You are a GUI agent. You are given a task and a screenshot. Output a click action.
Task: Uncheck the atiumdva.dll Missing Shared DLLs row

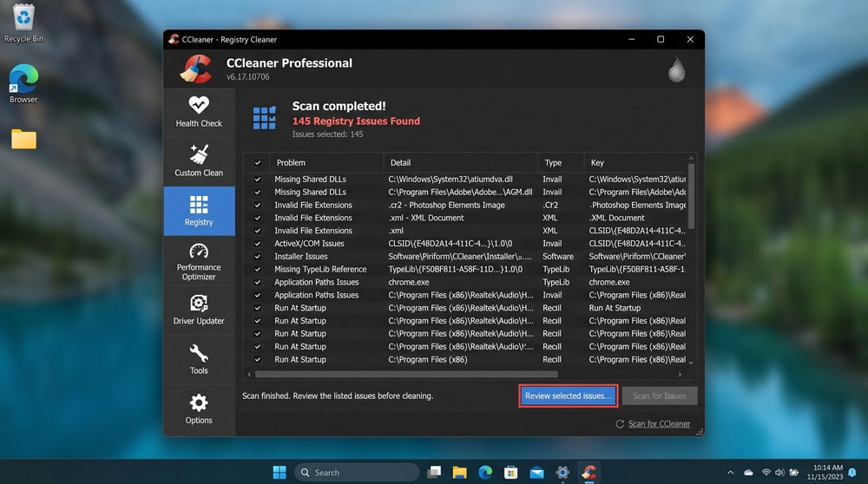click(258, 180)
